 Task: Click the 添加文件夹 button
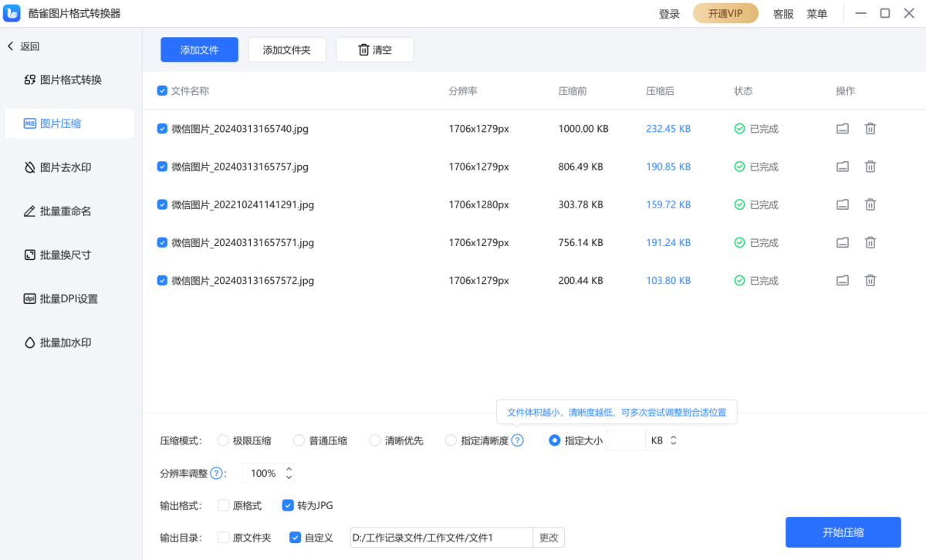(287, 49)
